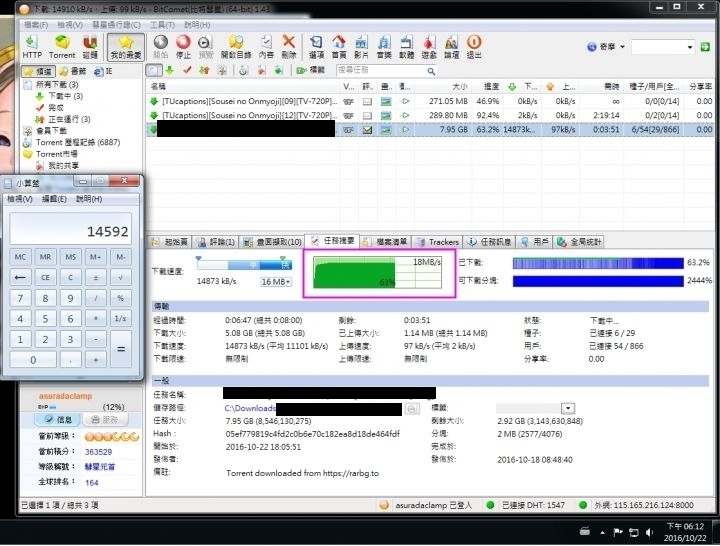Click the volume speaker tray icon
Image resolution: width=720 pixels, height=546 pixels.
click(x=649, y=532)
